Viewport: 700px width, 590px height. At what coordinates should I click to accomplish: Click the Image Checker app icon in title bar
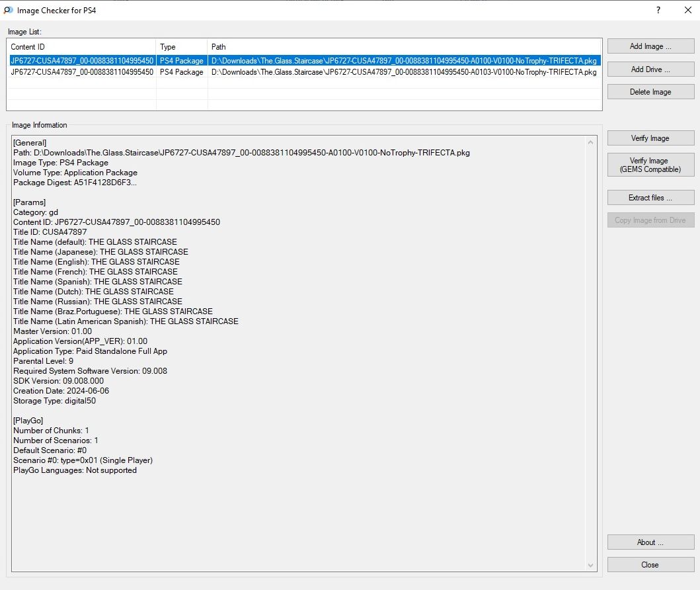tap(8, 10)
